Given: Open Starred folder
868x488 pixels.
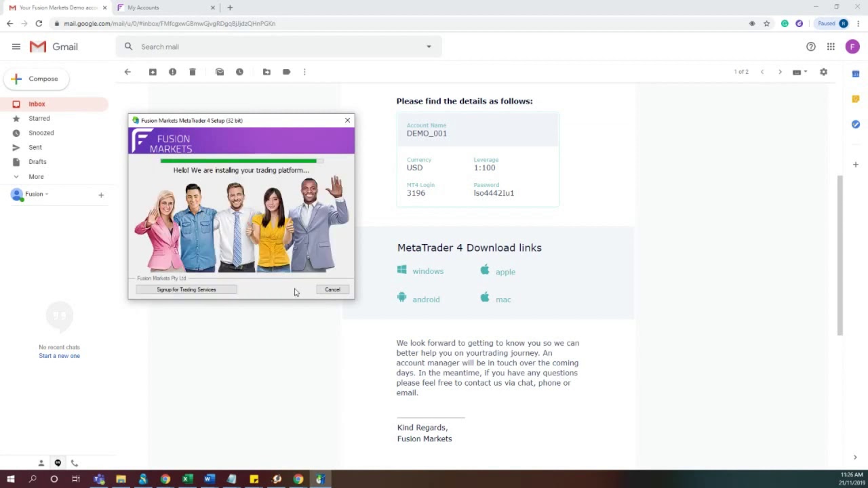Looking at the screenshot, I should coord(39,119).
